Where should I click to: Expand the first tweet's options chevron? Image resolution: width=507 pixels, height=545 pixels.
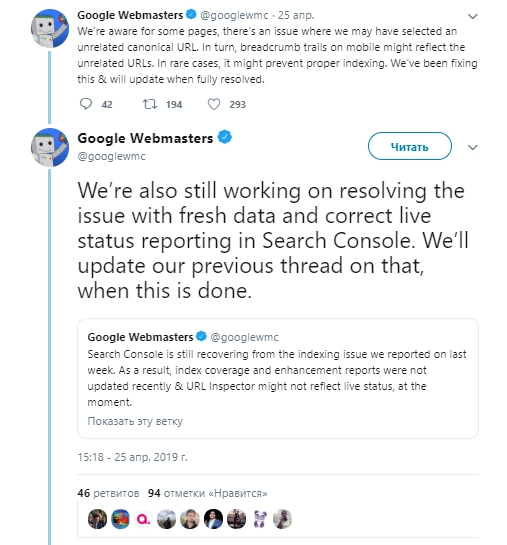point(473,16)
